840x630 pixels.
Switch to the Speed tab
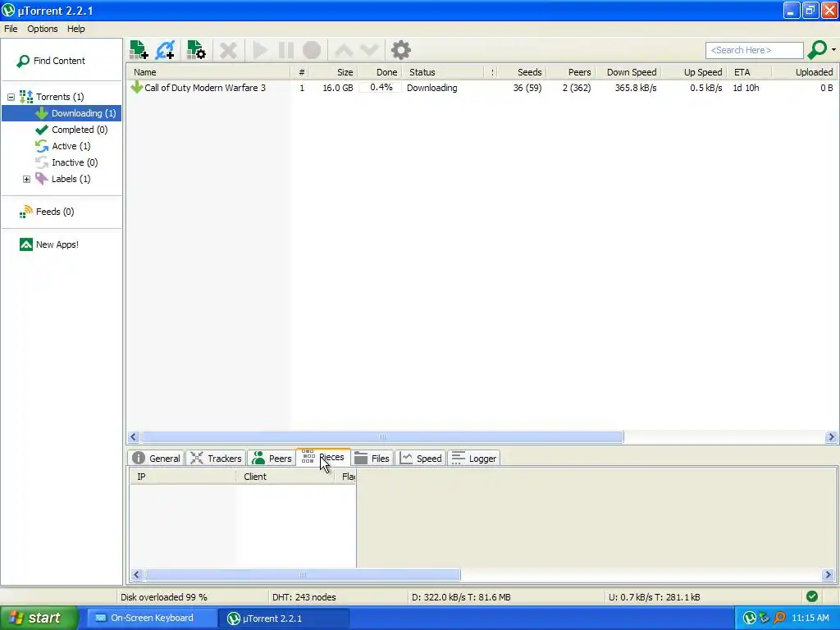[x=421, y=459]
